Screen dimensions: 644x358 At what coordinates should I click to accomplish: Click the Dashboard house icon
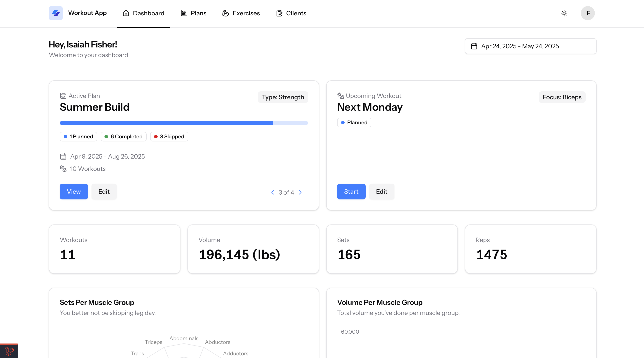click(x=126, y=13)
